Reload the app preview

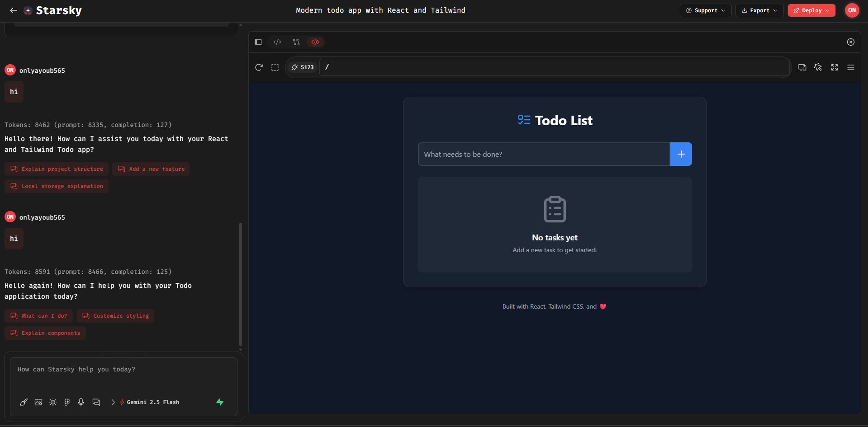[259, 67]
